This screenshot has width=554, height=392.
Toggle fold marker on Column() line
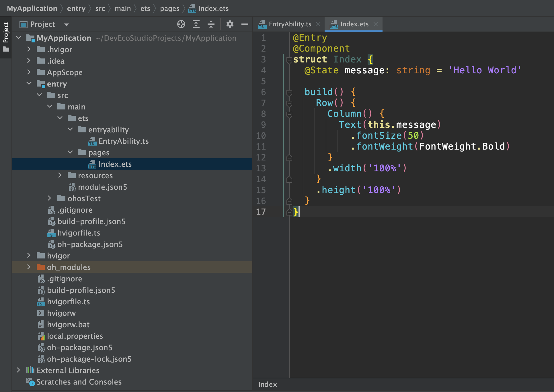pos(289,114)
